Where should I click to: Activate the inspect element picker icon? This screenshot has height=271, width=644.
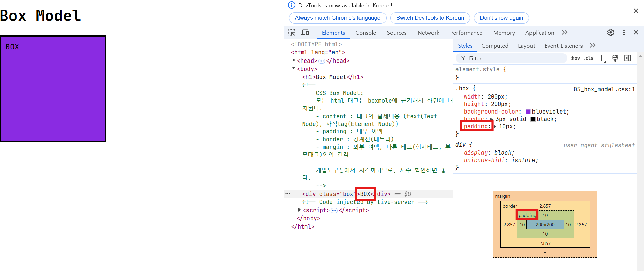pos(292,32)
